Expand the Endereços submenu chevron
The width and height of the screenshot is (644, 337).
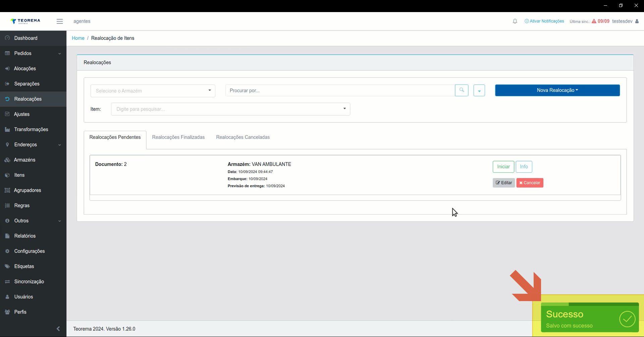point(60,145)
